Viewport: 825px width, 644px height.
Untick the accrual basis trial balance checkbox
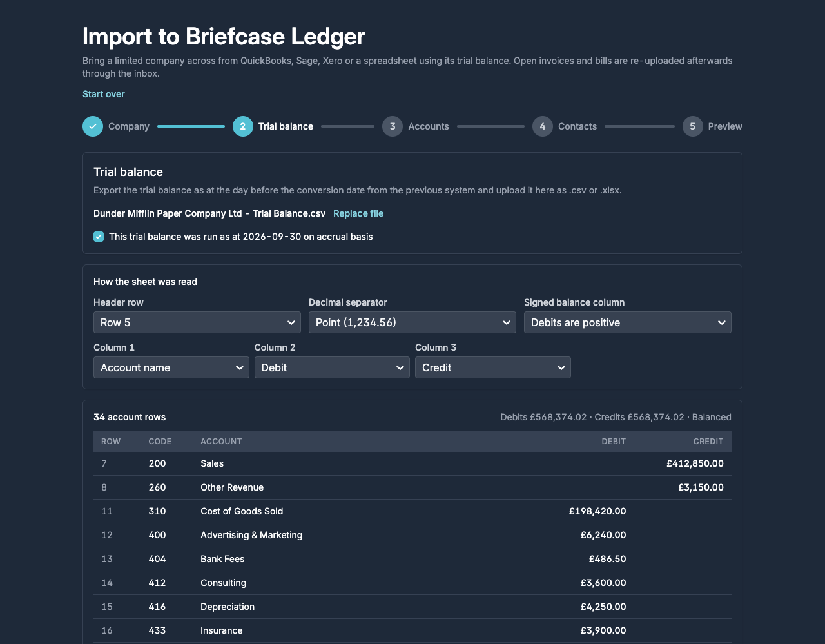point(99,237)
